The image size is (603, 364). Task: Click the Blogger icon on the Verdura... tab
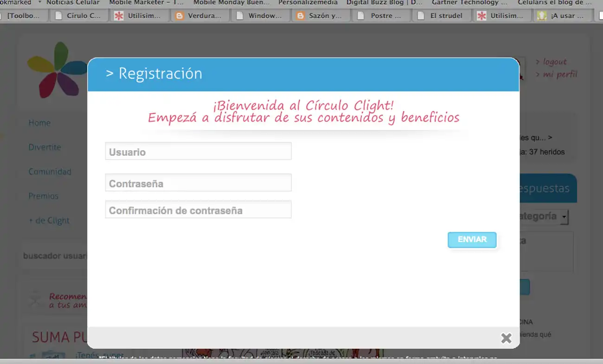tap(180, 16)
